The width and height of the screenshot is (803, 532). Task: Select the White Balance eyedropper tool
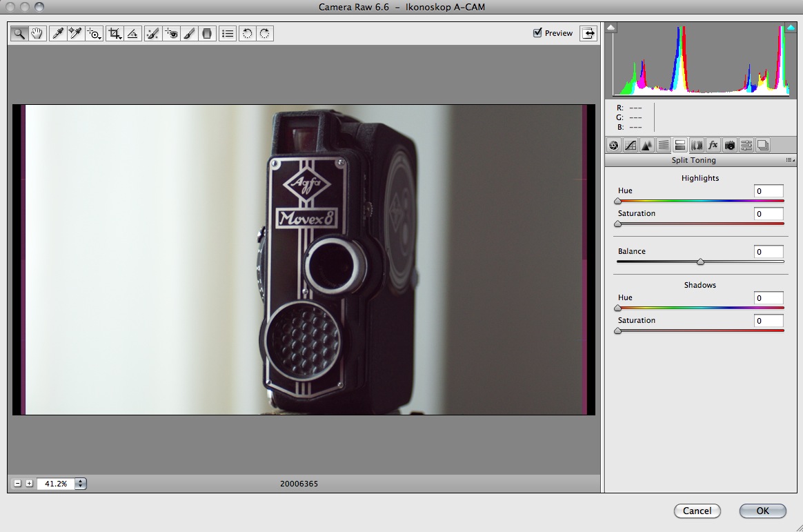coord(58,33)
